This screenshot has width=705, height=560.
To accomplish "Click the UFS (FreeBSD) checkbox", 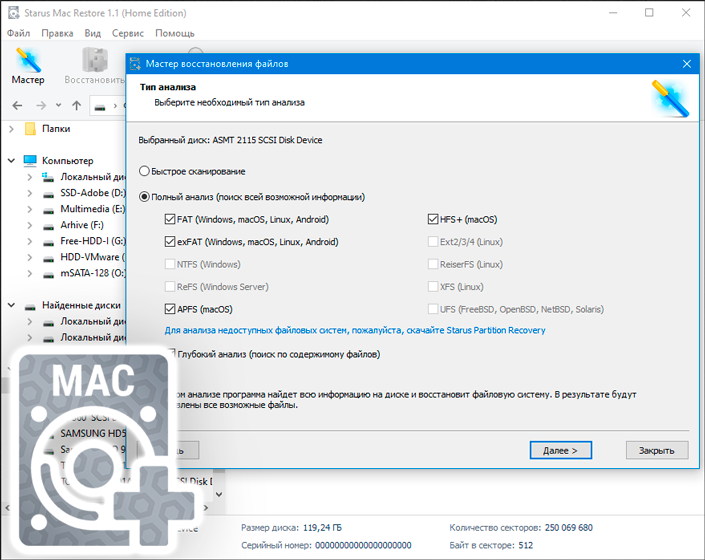I will click(433, 309).
